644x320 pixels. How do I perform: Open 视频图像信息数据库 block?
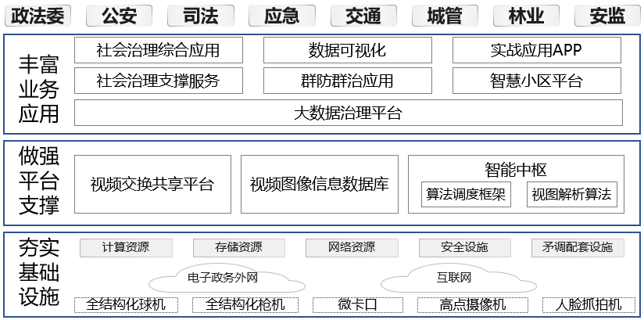319,185
